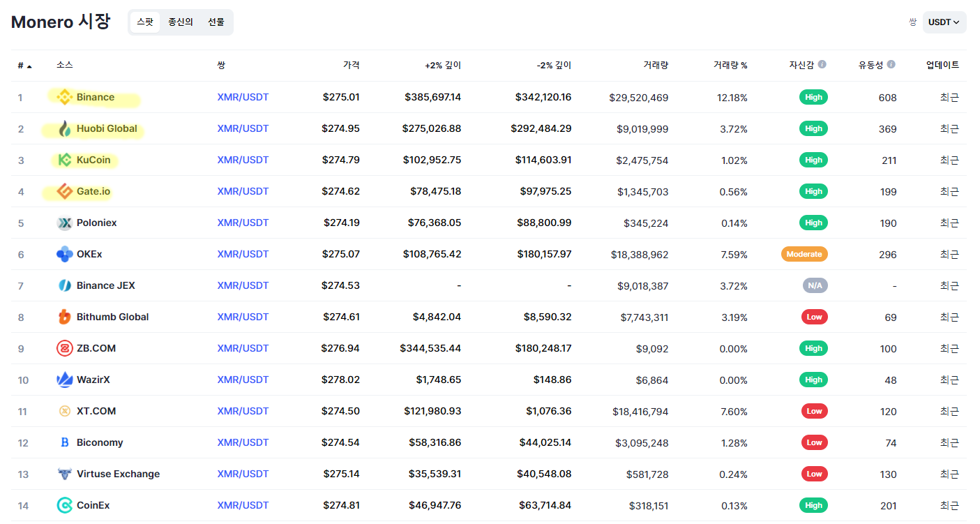Open the Bithumb Global name link

coord(113,317)
